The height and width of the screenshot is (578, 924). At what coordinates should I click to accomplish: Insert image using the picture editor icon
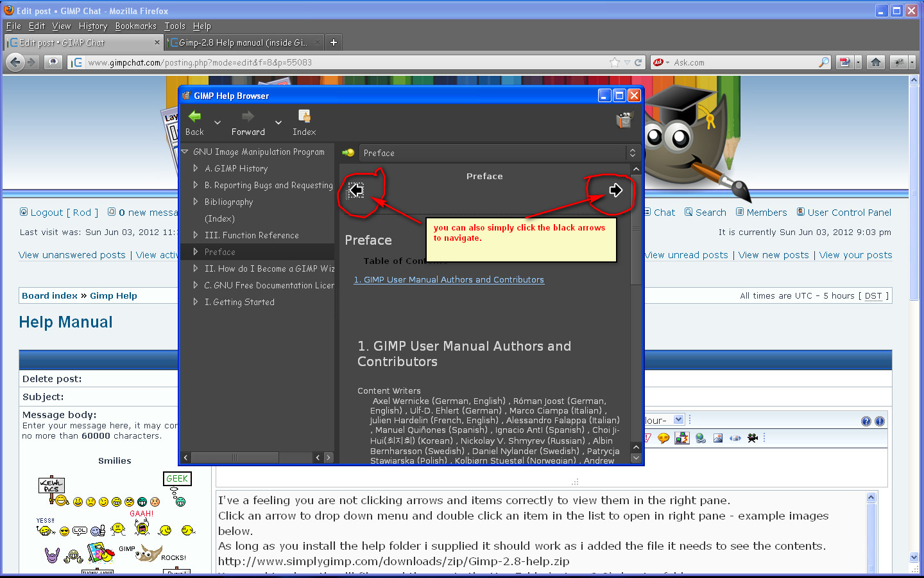pyautogui.click(x=718, y=438)
